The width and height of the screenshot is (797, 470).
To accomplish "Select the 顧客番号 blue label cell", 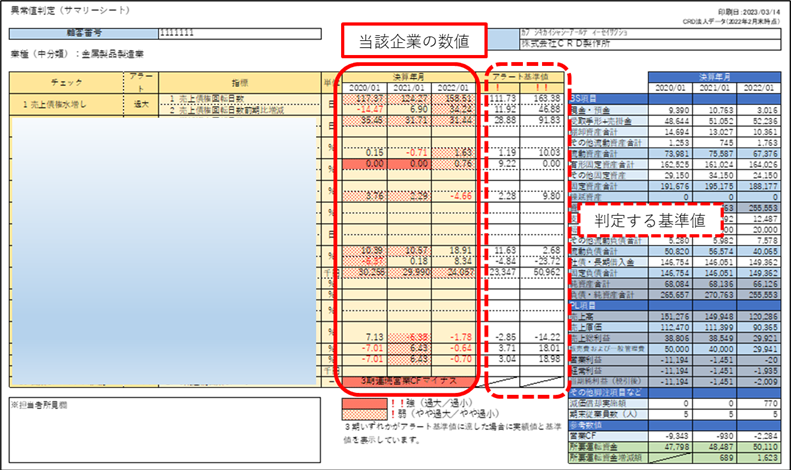I will point(60,34).
